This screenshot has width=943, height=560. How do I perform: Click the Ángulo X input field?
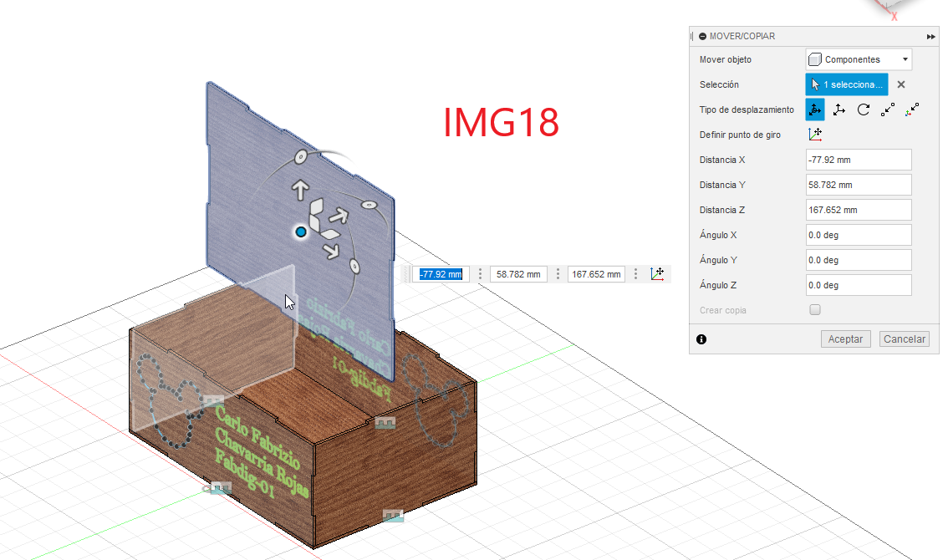859,235
